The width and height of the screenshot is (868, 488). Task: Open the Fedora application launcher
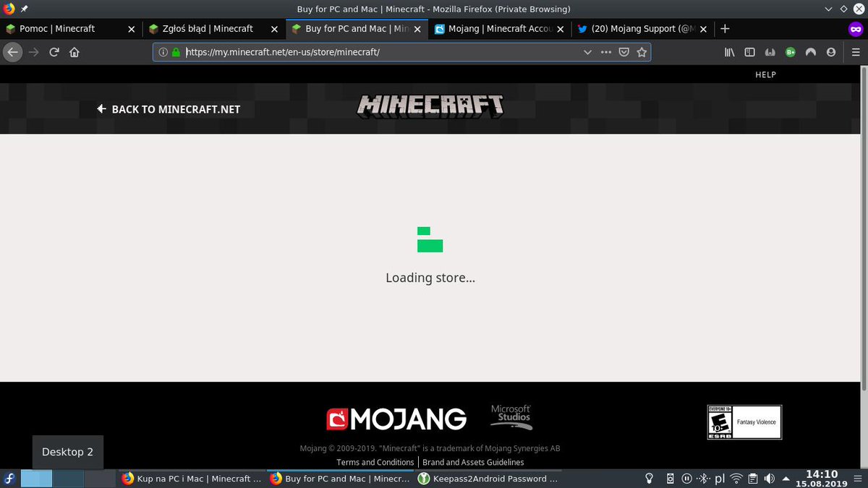tap(9, 479)
